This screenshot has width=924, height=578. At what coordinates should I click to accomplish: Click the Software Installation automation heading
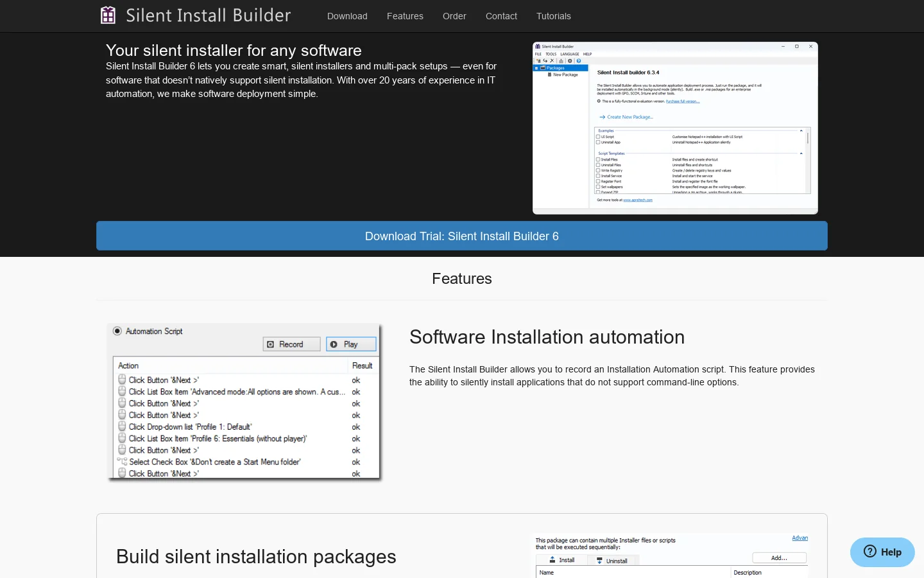[547, 337]
